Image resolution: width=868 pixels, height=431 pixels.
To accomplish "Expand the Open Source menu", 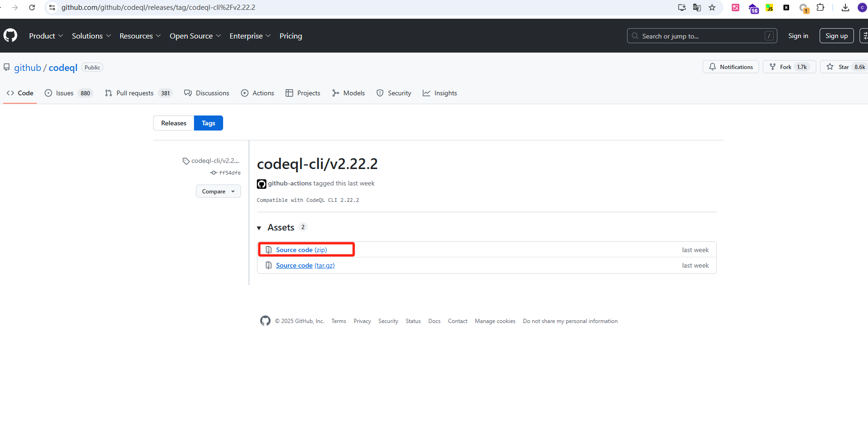I will 195,36.
